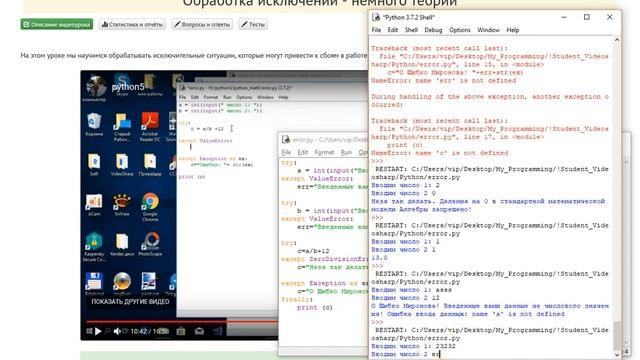
Task: Open File menu in error.py editor window
Action: coord(286,152)
